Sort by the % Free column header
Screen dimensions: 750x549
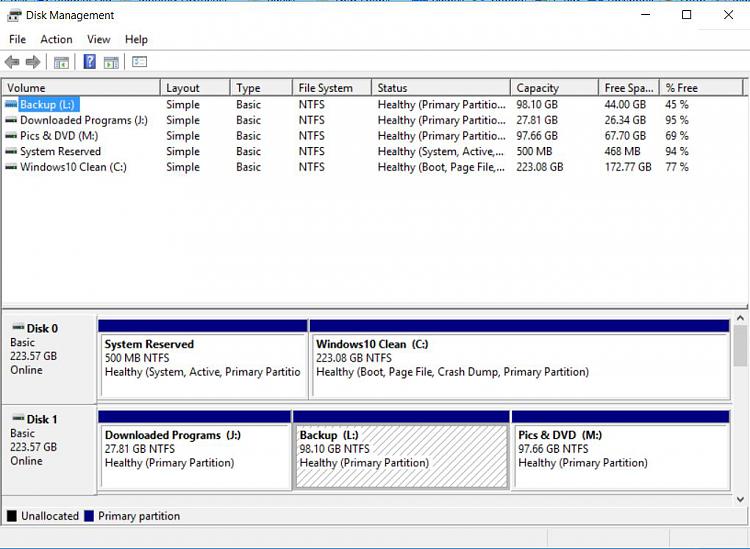point(701,88)
